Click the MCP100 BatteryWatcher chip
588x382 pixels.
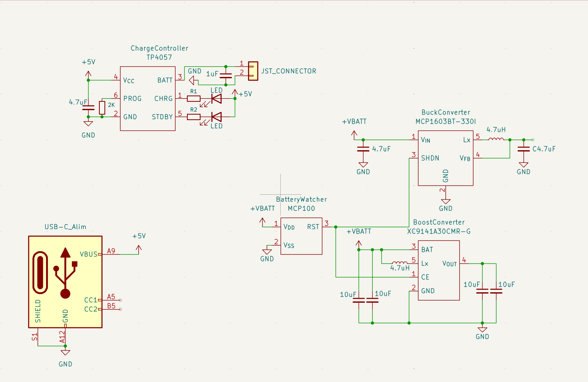(x=301, y=236)
